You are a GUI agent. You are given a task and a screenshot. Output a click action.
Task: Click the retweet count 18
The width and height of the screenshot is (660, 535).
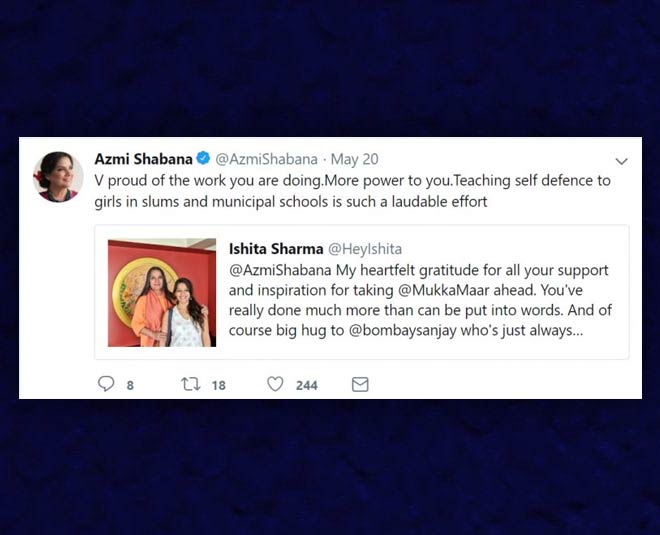coord(218,385)
